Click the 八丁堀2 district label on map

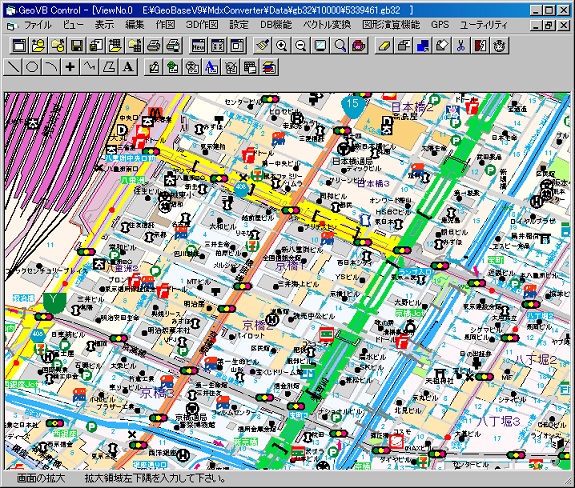[x=536, y=359]
